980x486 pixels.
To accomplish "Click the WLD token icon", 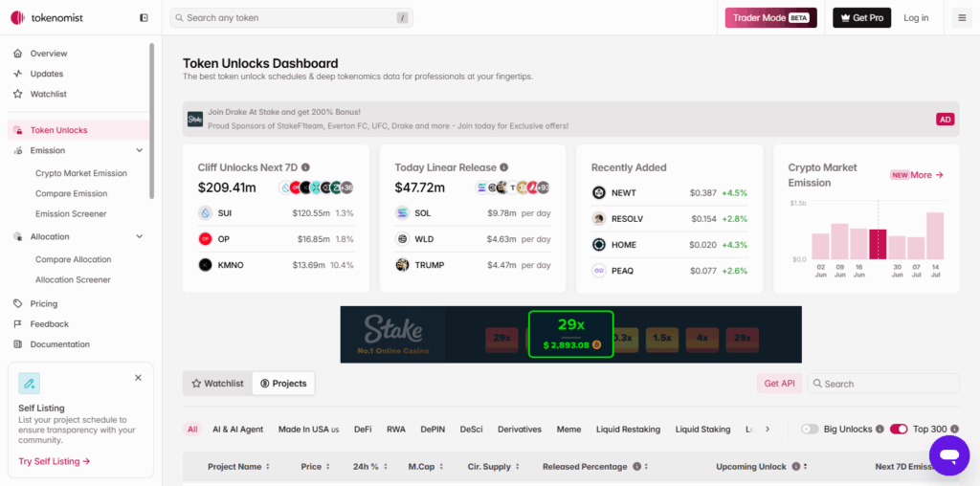I will (x=403, y=239).
